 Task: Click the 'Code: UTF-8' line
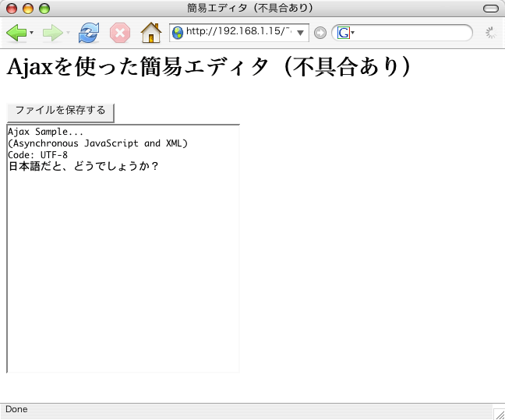tap(37, 155)
